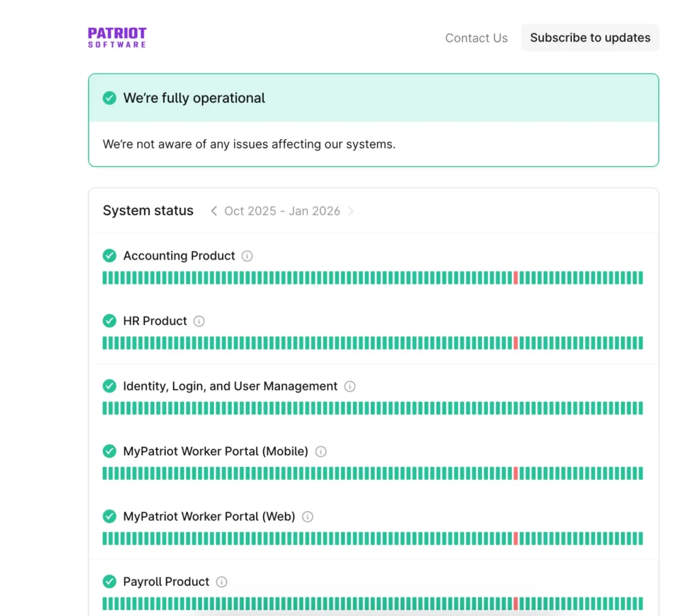Screen dimensions: 698x616
Task: Click the red incident bar for Accounting Product
Action: point(516,277)
